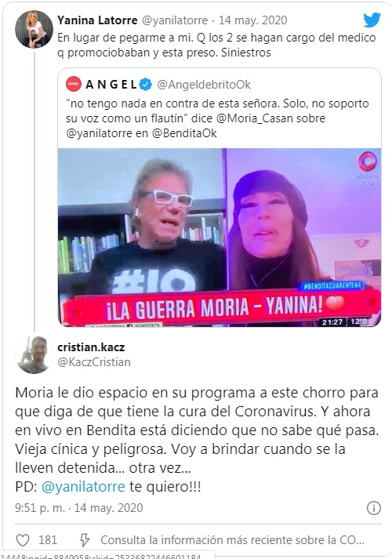Click the ANGEL red avatar in quoted tweet

click(74, 85)
